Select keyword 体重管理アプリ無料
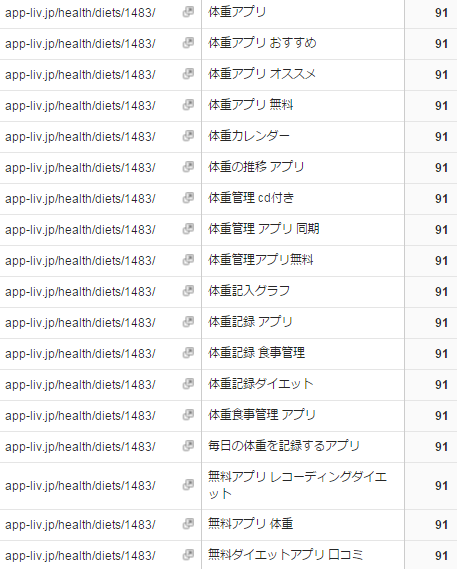The width and height of the screenshot is (457, 569). pos(260,260)
